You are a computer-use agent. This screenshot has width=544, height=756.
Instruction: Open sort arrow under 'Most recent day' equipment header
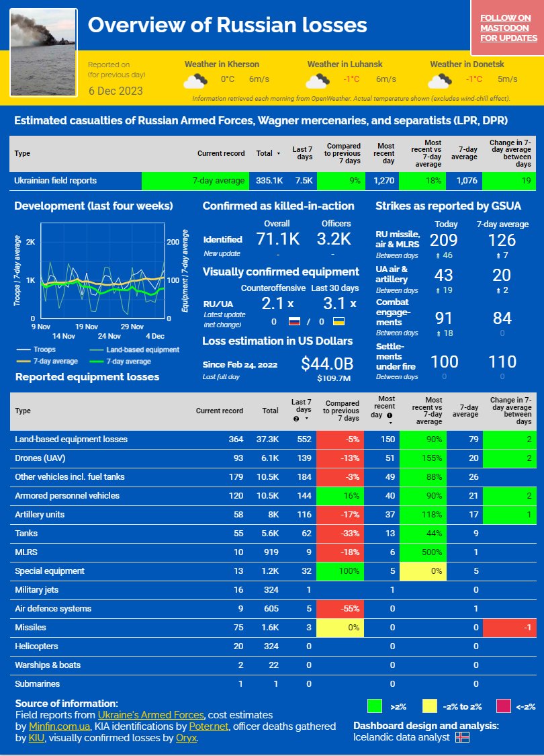point(390,423)
